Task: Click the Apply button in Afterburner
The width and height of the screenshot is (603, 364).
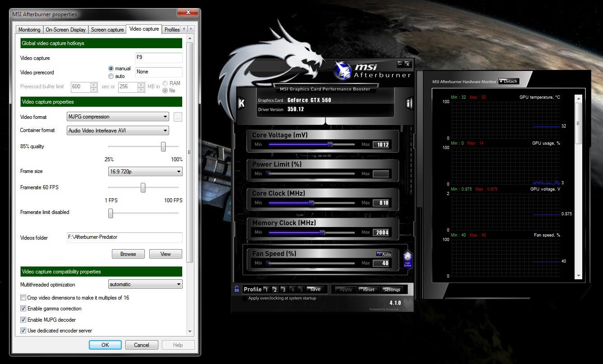Action: point(346,290)
